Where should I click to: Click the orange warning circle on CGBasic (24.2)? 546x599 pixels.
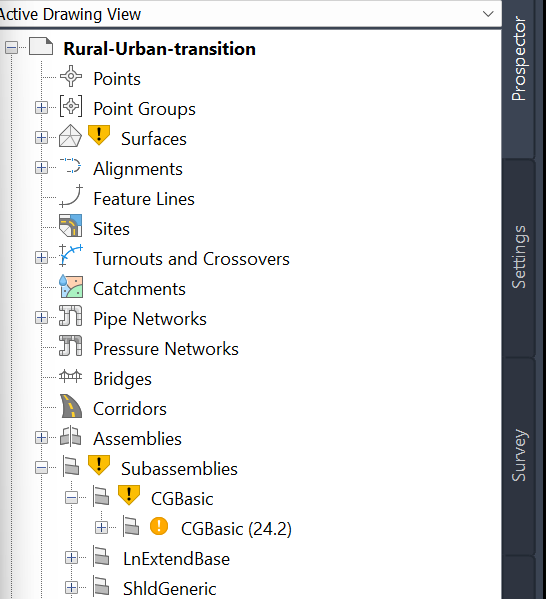coord(159,526)
